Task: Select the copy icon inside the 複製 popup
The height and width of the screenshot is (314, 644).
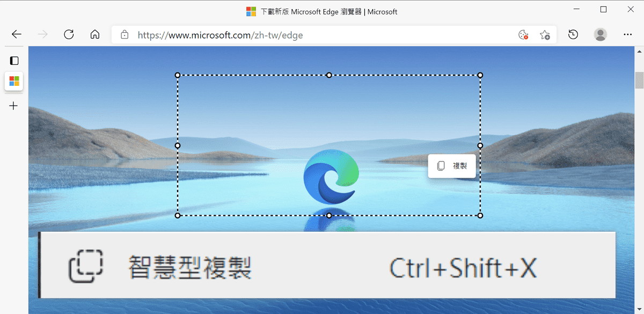Action: pos(441,166)
